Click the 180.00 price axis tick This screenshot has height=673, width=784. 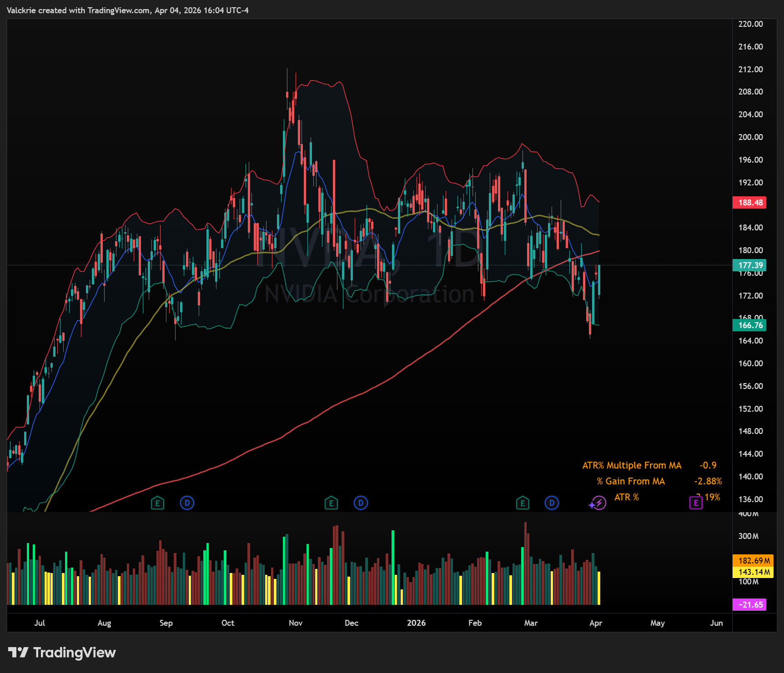[x=750, y=250]
